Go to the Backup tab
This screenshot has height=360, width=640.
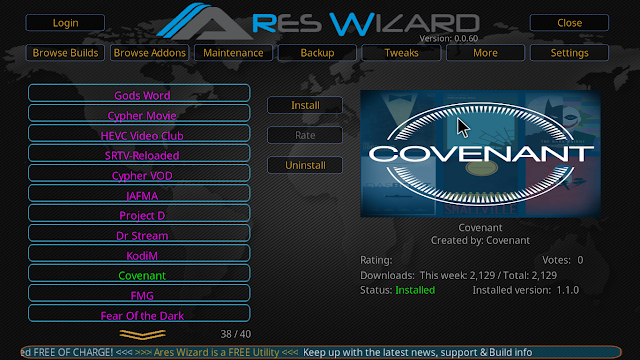click(x=317, y=53)
